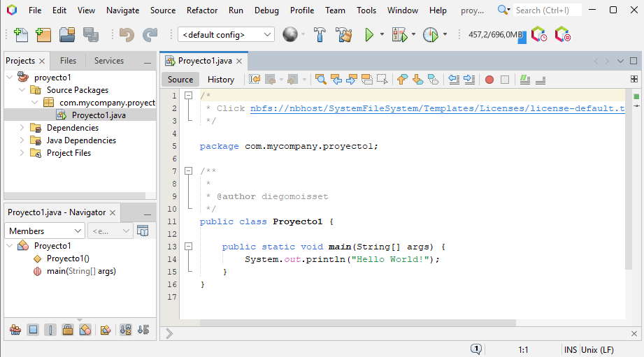Click the profiler clock-cube icon
The height and width of the screenshot is (357, 644).
coord(539,34)
